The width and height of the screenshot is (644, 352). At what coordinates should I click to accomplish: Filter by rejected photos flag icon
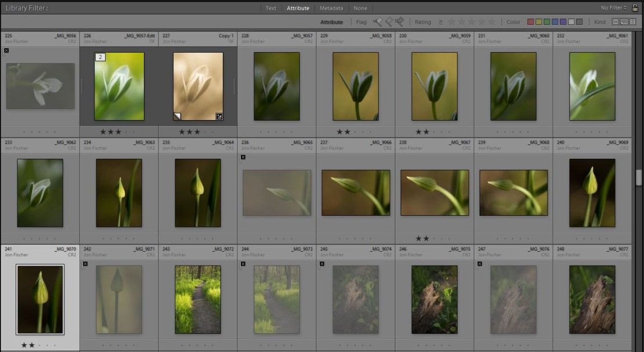click(x=399, y=22)
